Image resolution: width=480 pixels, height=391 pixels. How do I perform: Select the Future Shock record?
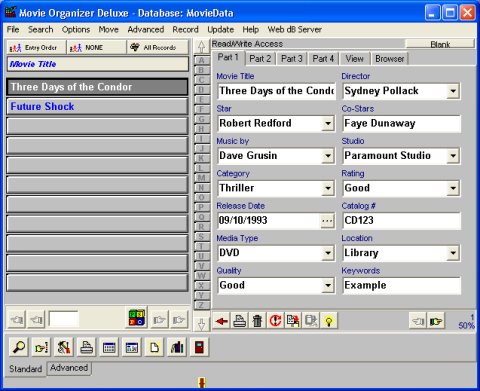coord(97,106)
